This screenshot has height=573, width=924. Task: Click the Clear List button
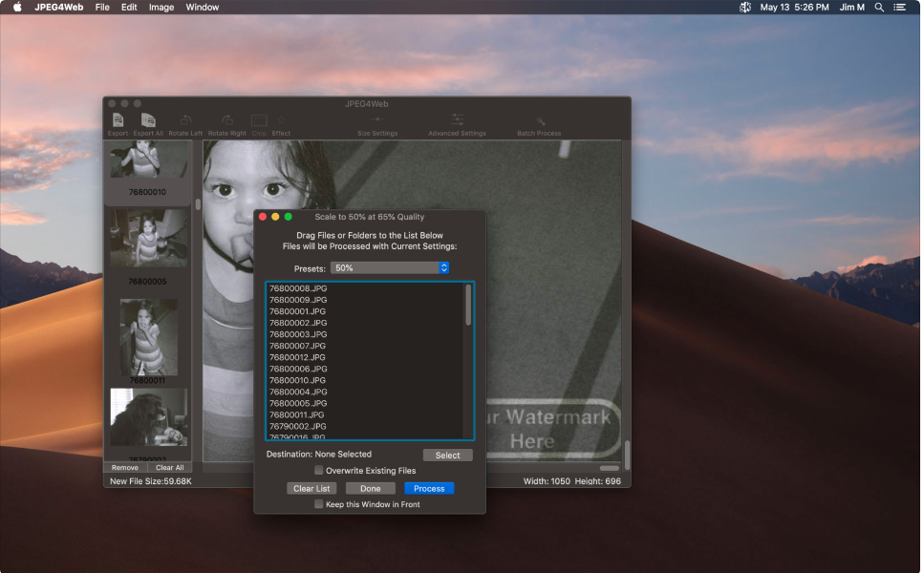pos(312,488)
